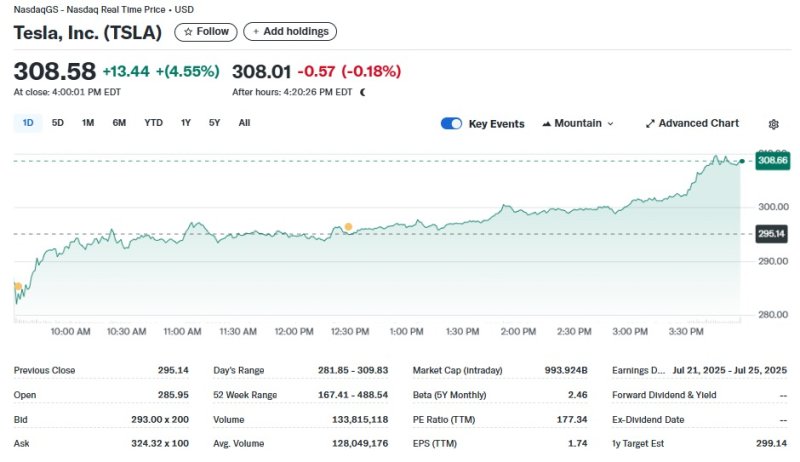Select the YTD range tab

[153, 123]
